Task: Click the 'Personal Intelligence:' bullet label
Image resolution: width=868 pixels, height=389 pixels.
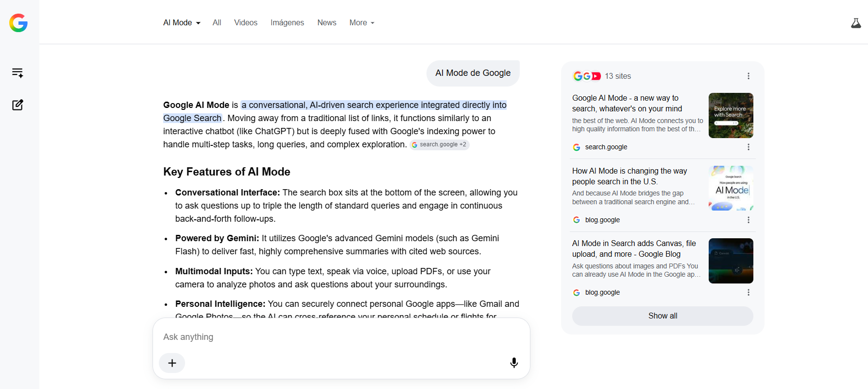Action: click(221, 304)
